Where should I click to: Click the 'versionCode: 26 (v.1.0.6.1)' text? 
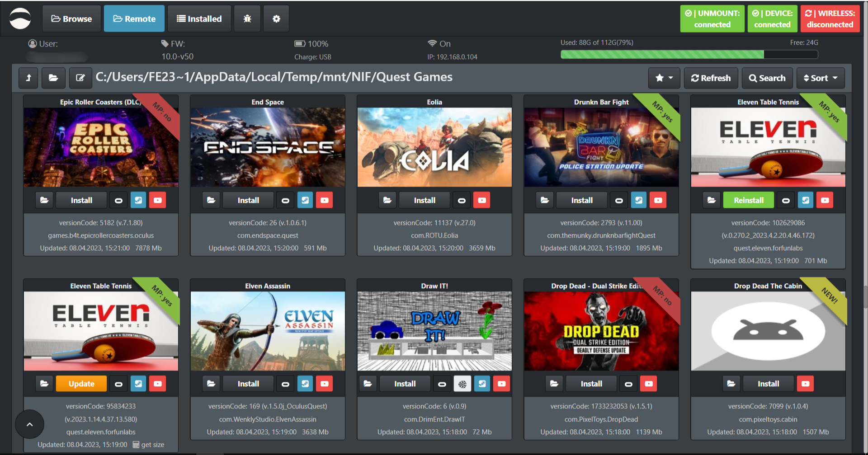coord(268,223)
